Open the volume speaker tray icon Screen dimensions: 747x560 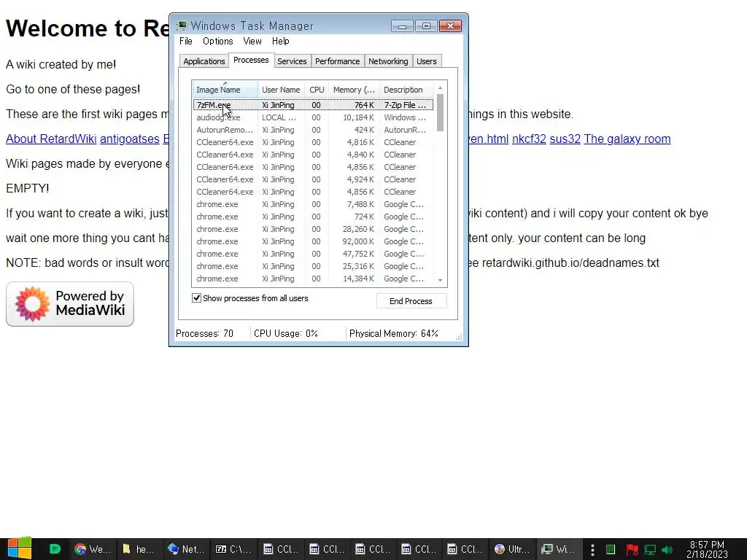[x=667, y=550]
